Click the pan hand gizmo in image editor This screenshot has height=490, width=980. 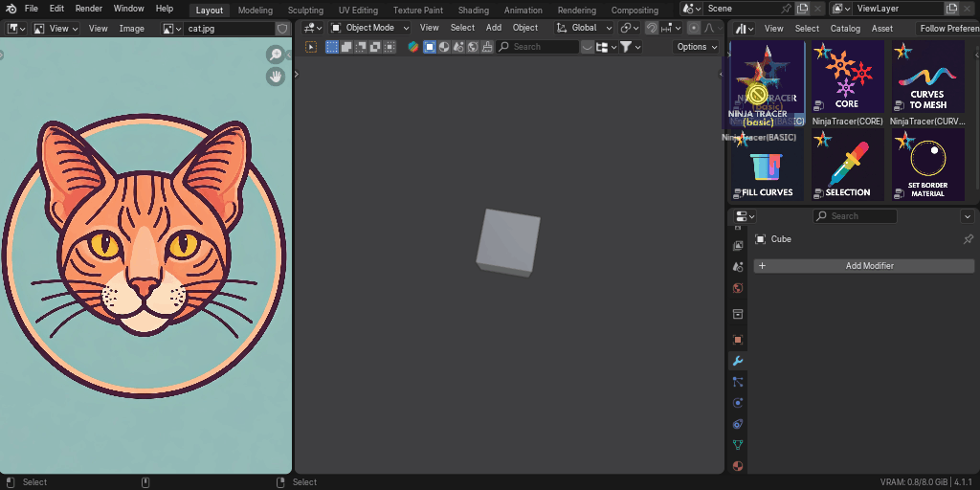coord(276,77)
